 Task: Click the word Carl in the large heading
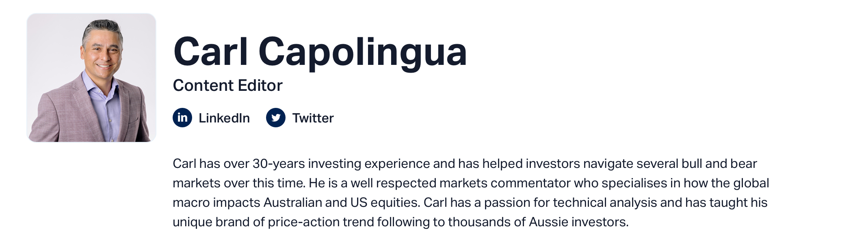pyautogui.click(x=210, y=51)
